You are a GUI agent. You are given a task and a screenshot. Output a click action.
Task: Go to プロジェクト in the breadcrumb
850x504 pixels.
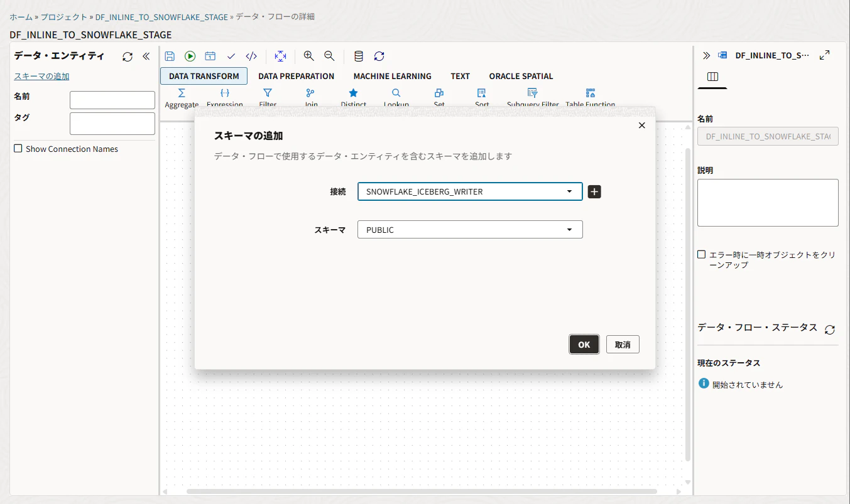click(64, 17)
